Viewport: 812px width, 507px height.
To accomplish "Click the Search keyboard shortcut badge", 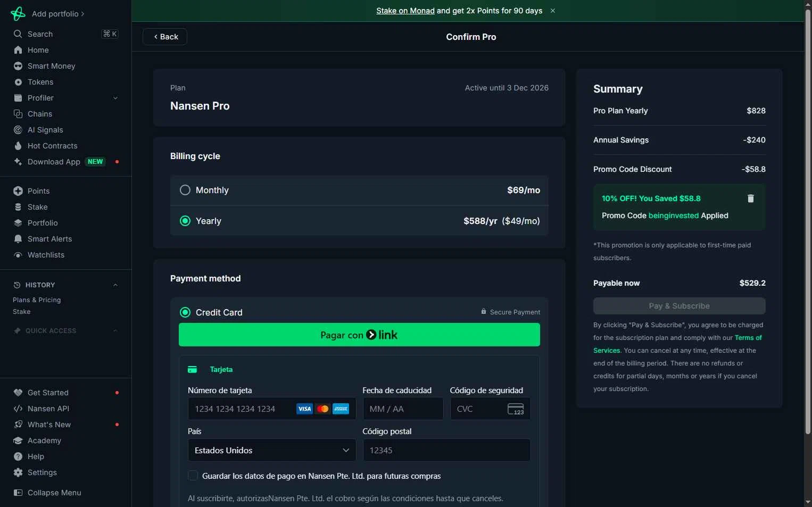I will 110,34.
